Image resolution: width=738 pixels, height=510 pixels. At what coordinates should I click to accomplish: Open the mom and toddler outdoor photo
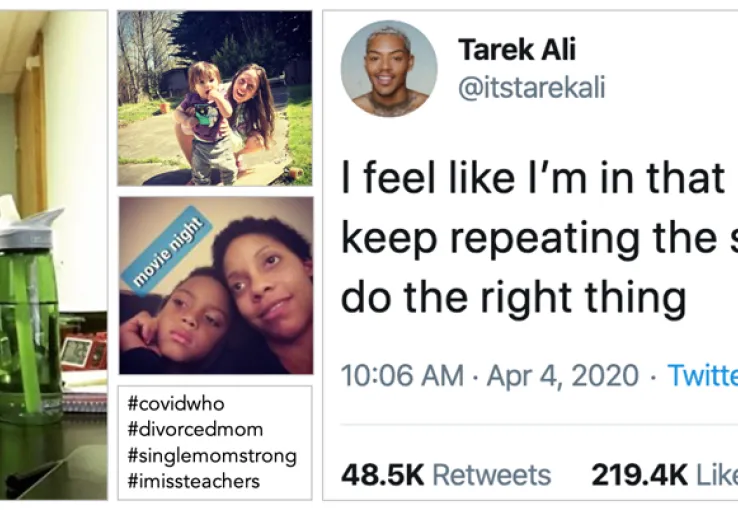pyautogui.click(x=215, y=97)
